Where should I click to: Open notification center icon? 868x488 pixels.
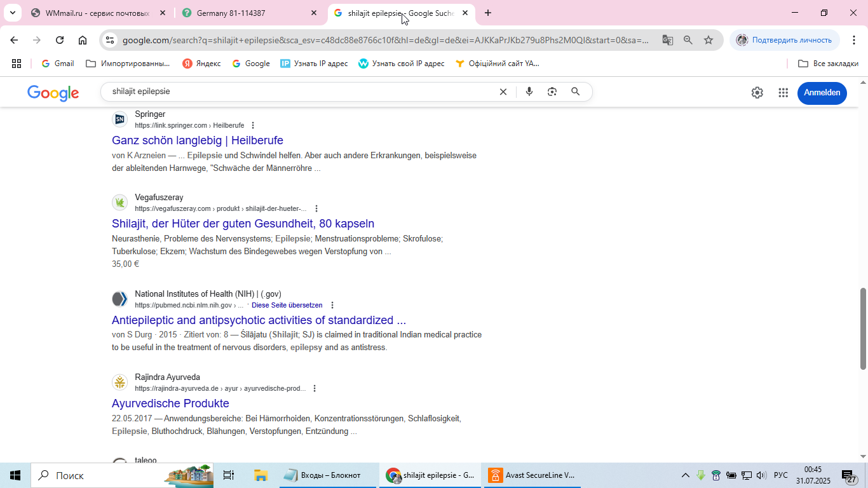850,476
